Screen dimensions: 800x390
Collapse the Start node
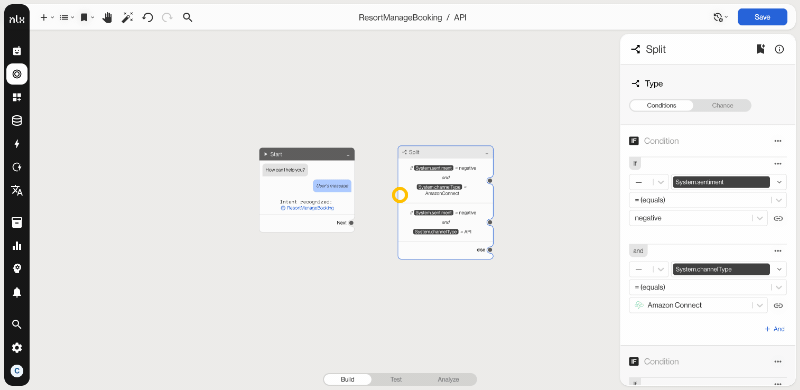pos(348,154)
